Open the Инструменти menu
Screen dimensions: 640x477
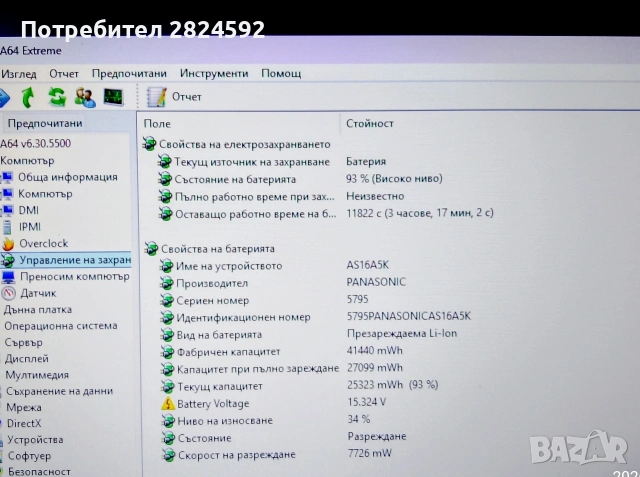(214, 73)
